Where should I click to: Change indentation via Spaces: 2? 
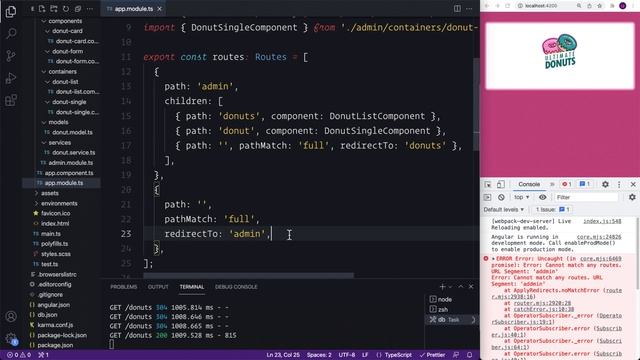319,355
